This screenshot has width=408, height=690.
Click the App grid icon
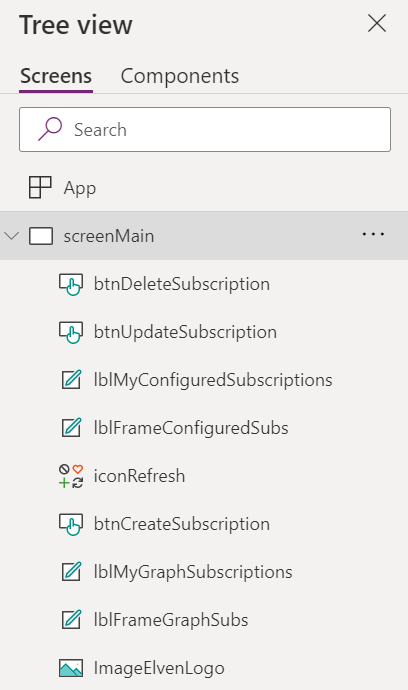coord(40,187)
